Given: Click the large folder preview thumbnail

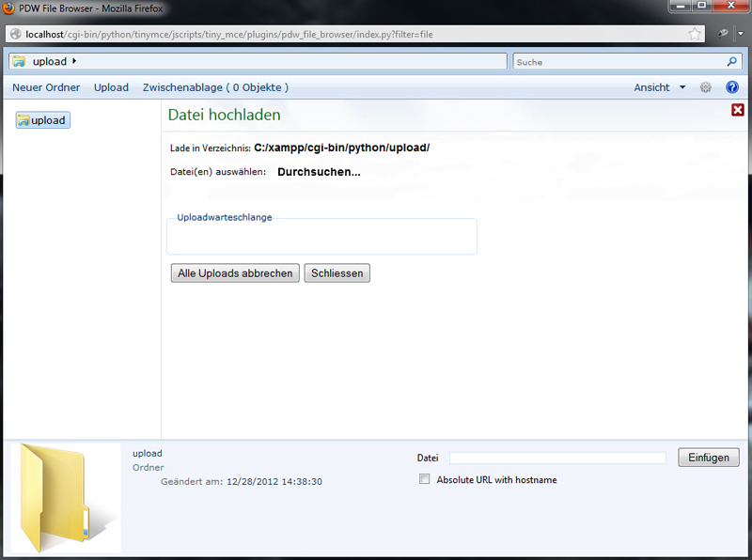Looking at the screenshot, I should [x=66, y=498].
